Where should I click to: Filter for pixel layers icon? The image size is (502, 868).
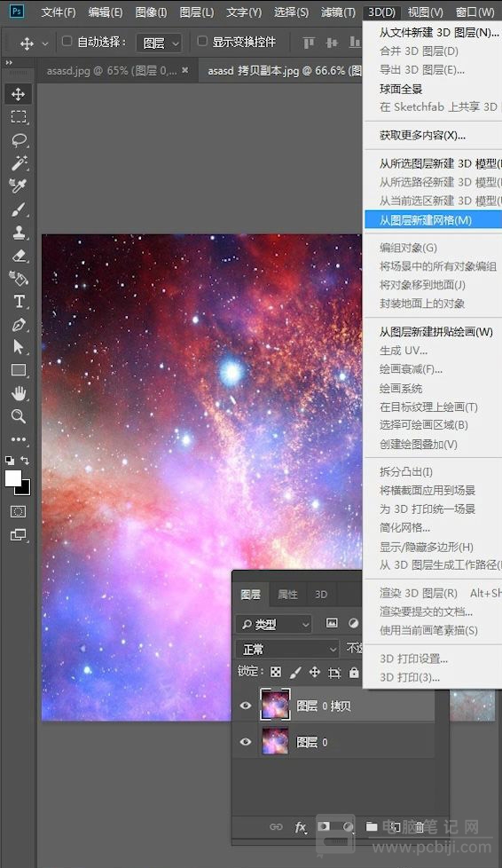point(332,623)
